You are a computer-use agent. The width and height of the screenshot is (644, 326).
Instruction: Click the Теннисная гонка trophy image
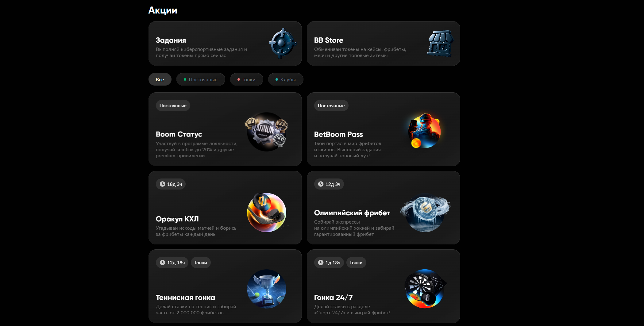point(266,289)
